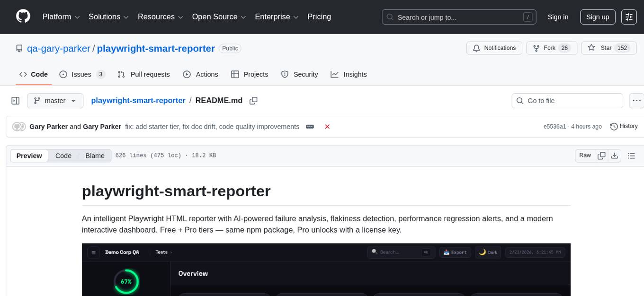Toggle the file tree side panel

pos(16,101)
